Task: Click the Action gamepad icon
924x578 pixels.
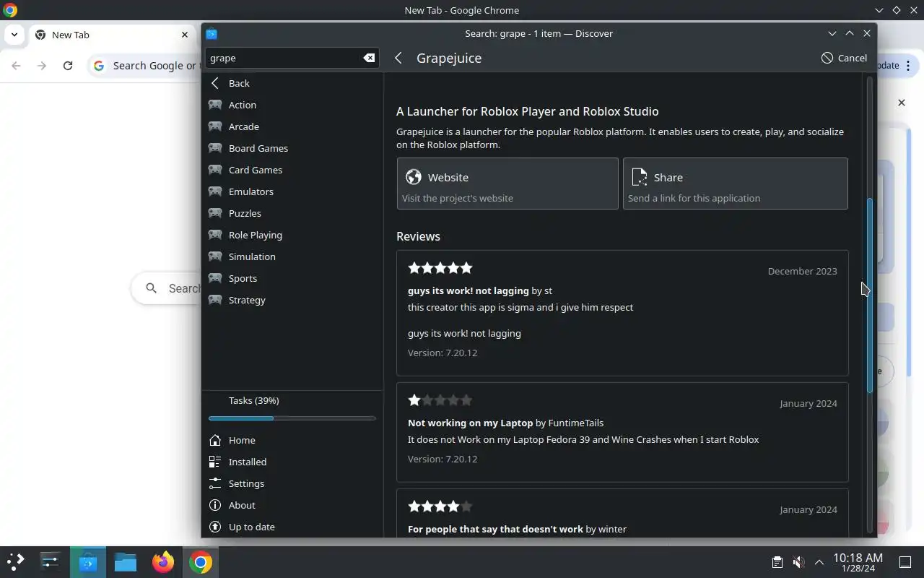Action: (215, 105)
